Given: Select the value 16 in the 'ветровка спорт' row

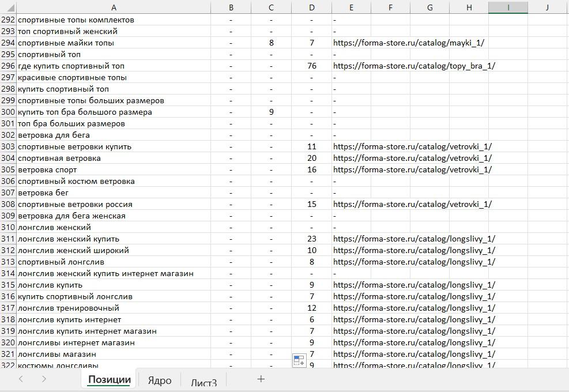Looking at the screenshot, I should [311, 170].
